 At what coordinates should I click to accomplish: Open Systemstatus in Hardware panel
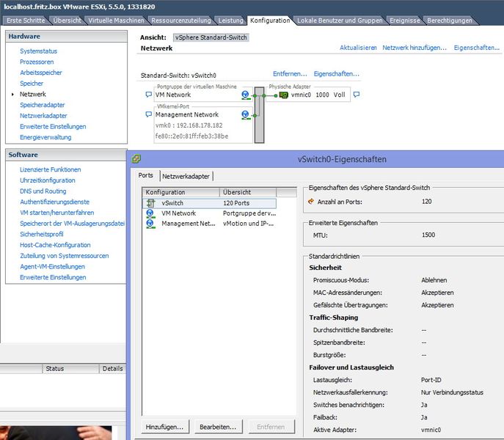39,51
